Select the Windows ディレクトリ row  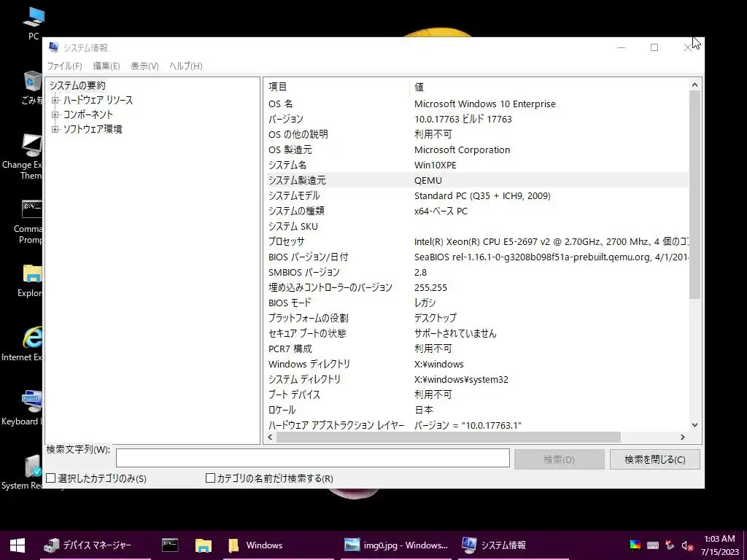click(x=476, y=365)
